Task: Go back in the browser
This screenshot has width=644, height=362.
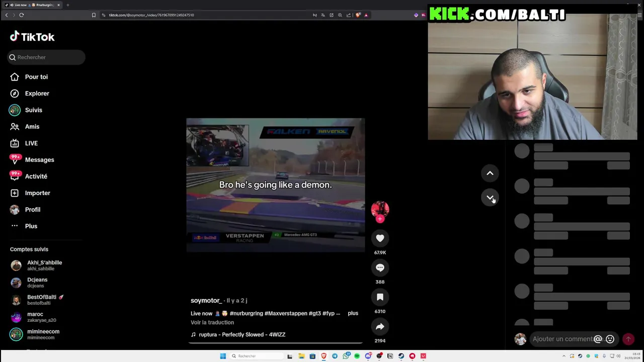Action: 7,15
